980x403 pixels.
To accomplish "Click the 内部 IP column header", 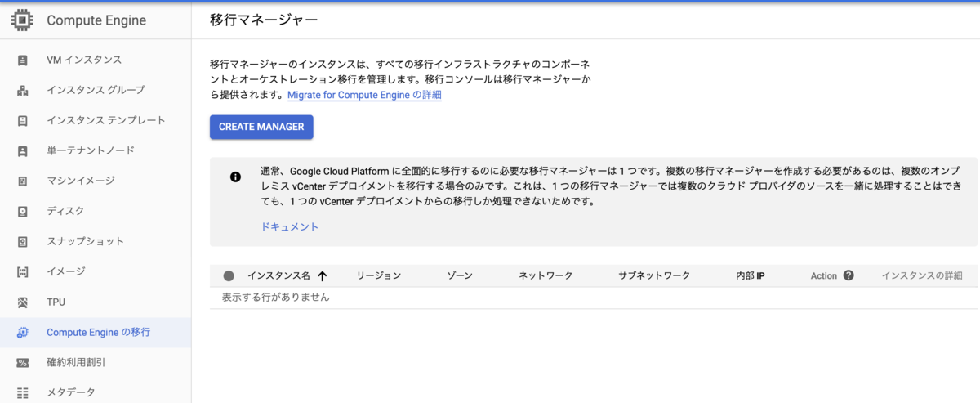I will [x=750, y=276].
